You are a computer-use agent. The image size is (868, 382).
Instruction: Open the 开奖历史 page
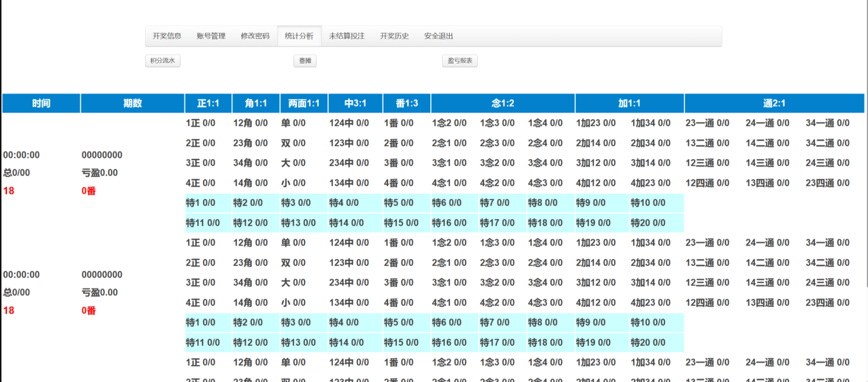(395, 36)
